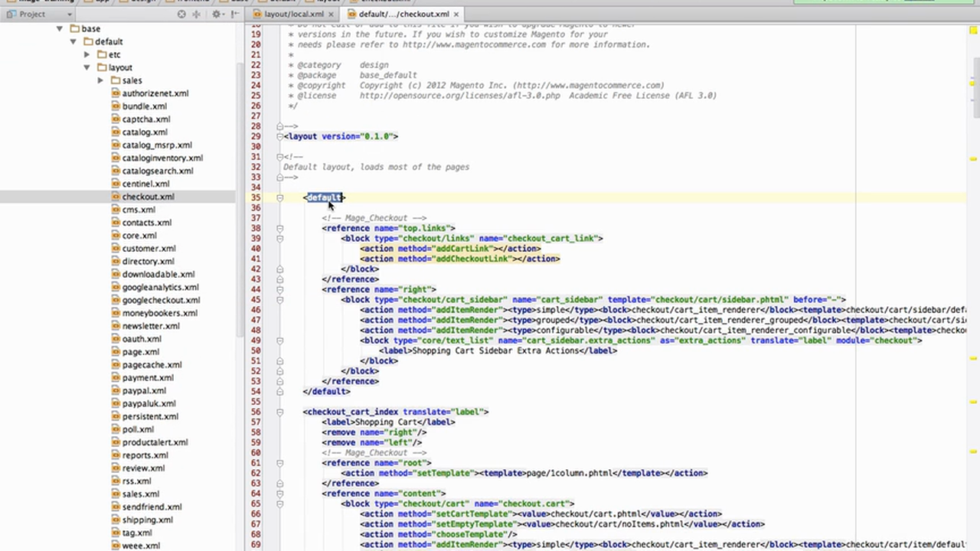Collapse the layout tree node
Viewport: 980px width, 551px height.
click(x=87, y=67)
